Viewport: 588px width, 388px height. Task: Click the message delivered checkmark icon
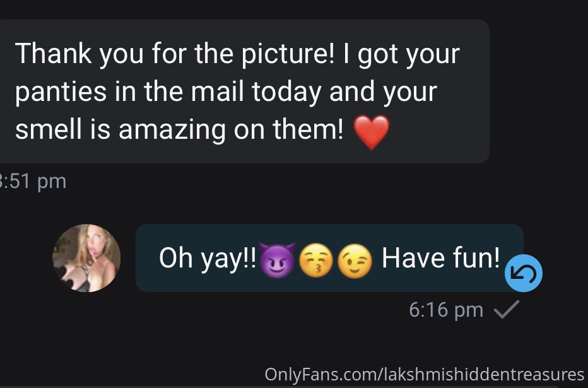507,309
